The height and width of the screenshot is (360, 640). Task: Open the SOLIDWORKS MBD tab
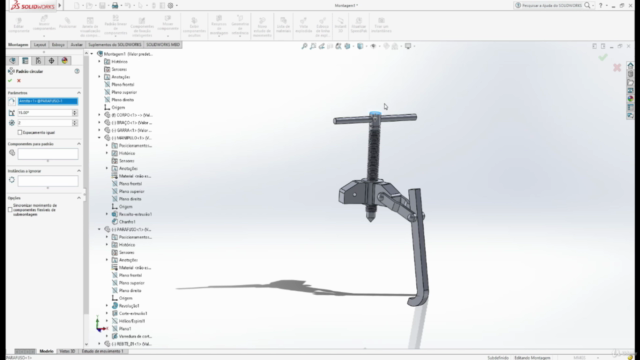tap(163, 44)
